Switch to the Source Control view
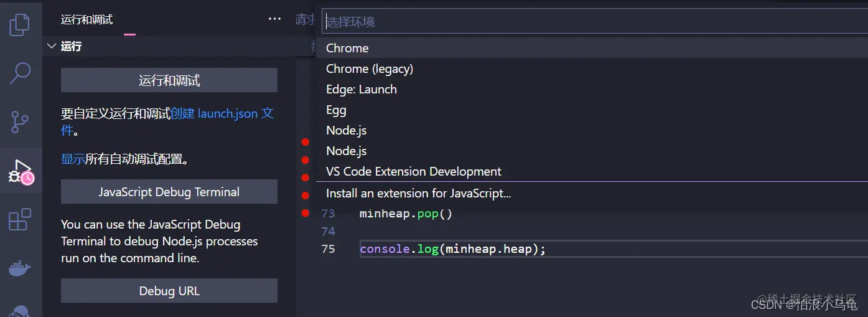The width and height of the screenshot is (868, 317). (x=20, y=122)
